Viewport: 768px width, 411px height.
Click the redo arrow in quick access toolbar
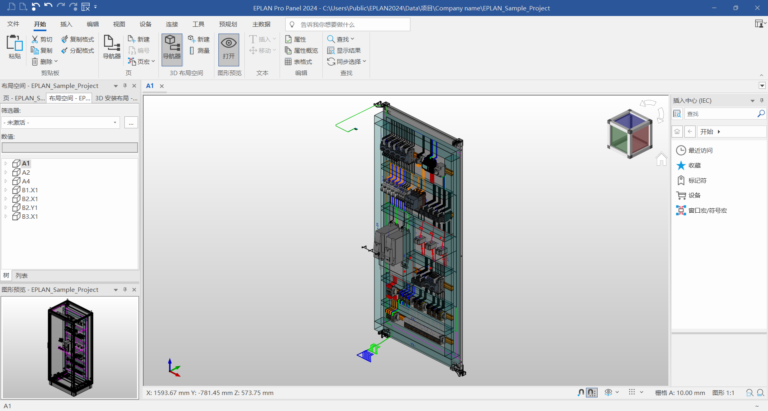pyautogui.click(x=61, y=7)
